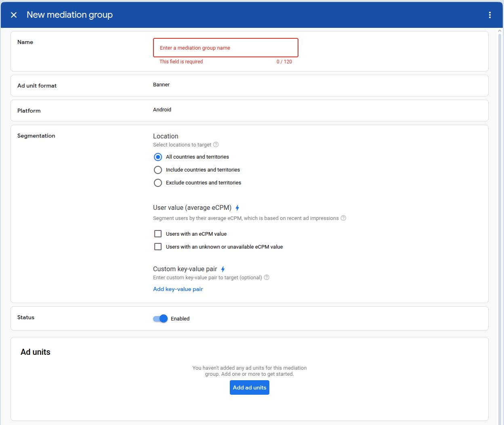The width and height of the screenshot is (504, 425).
Task: Click help icon beside Select locations to target
Action: coord(216,144)
